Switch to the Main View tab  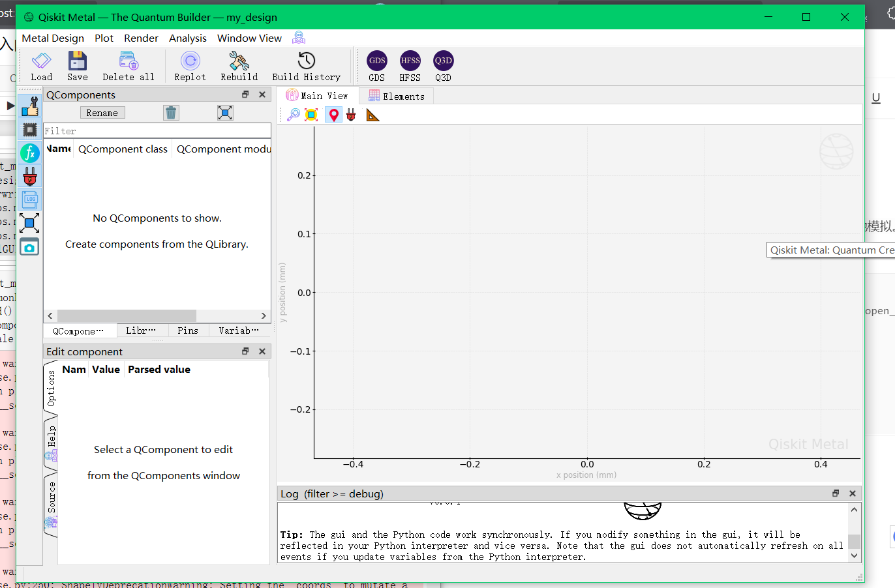coord(318,96)
